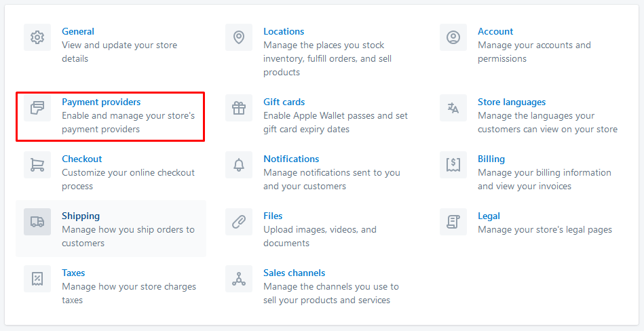Click the Files paperclip icon
The height and width of the screenshot is (331, 644).
239,222
